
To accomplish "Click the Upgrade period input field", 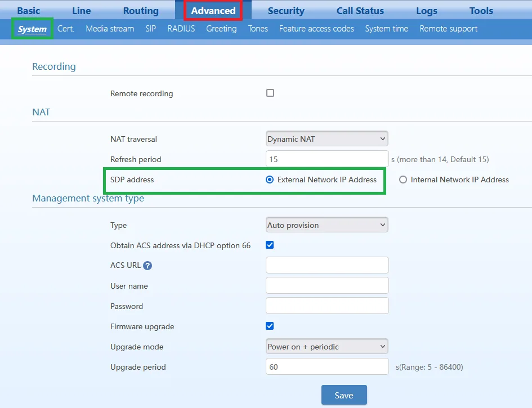I will (327, 366).
